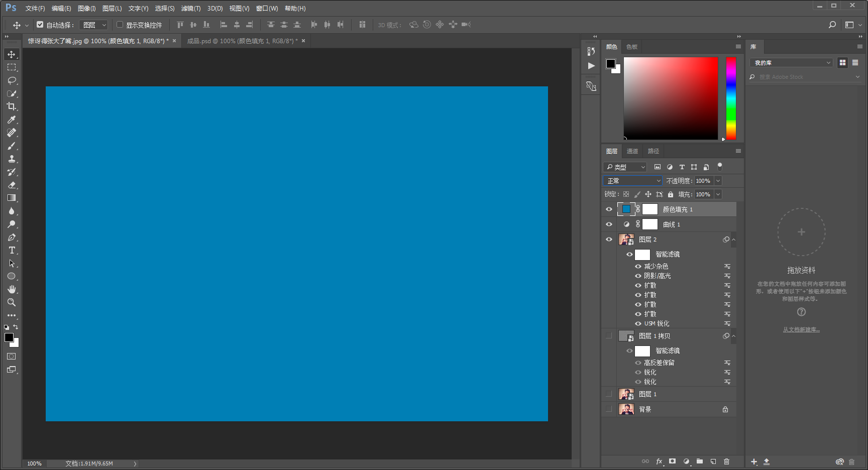Select the Quick Selection tool
The image size is (868, 470).
click(x=12, y=93)
